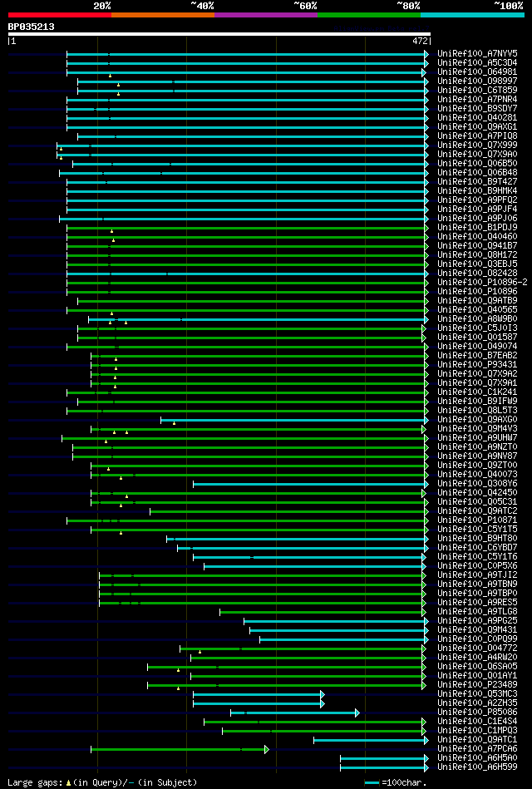Click the UniRef100_Q9ATB9 label
This screenshot has height=789, width=532.
(x=477, y=300)
